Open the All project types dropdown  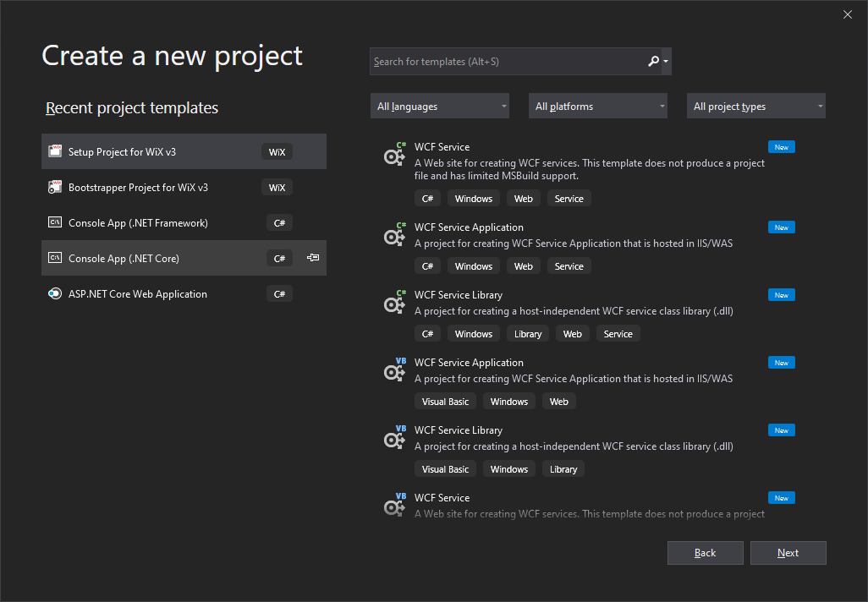pos(755,106)
